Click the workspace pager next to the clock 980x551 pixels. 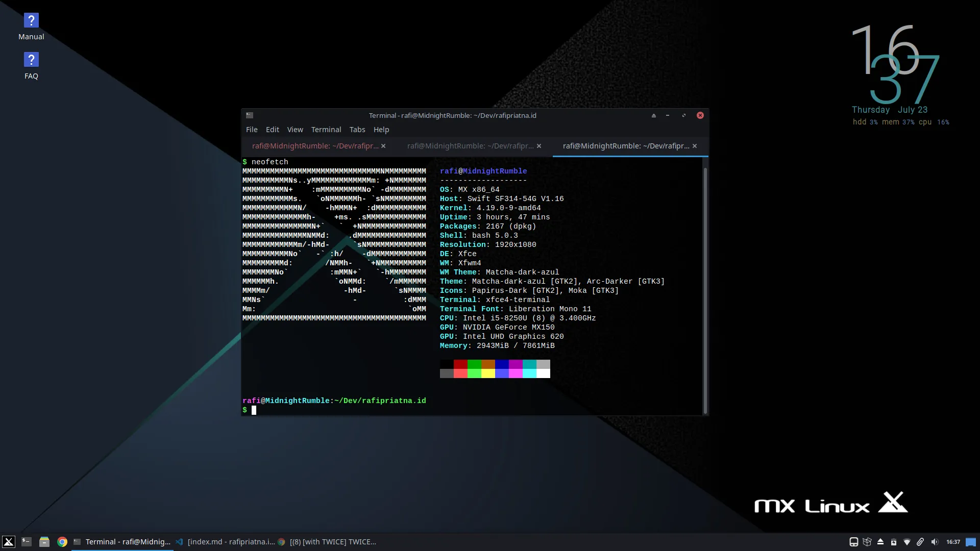971,542
